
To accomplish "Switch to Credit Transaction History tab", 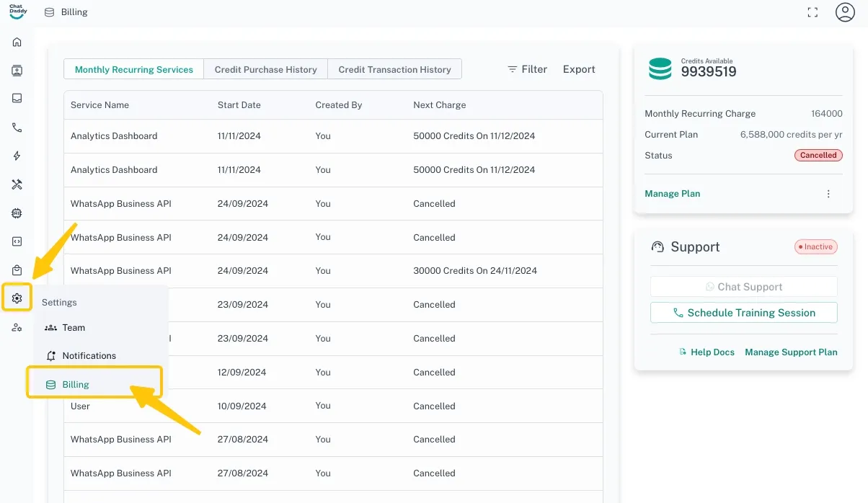I will coord(394,70).
